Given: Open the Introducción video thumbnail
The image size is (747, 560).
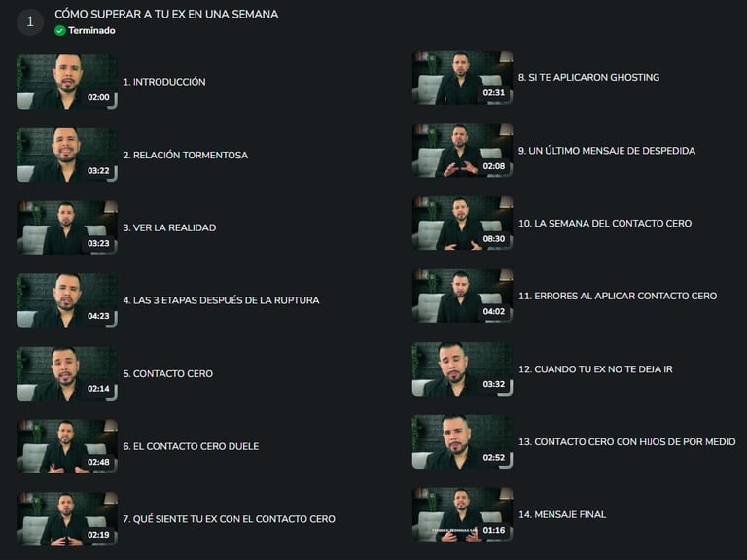Looking at the screenshot, I should pos(67,82).
